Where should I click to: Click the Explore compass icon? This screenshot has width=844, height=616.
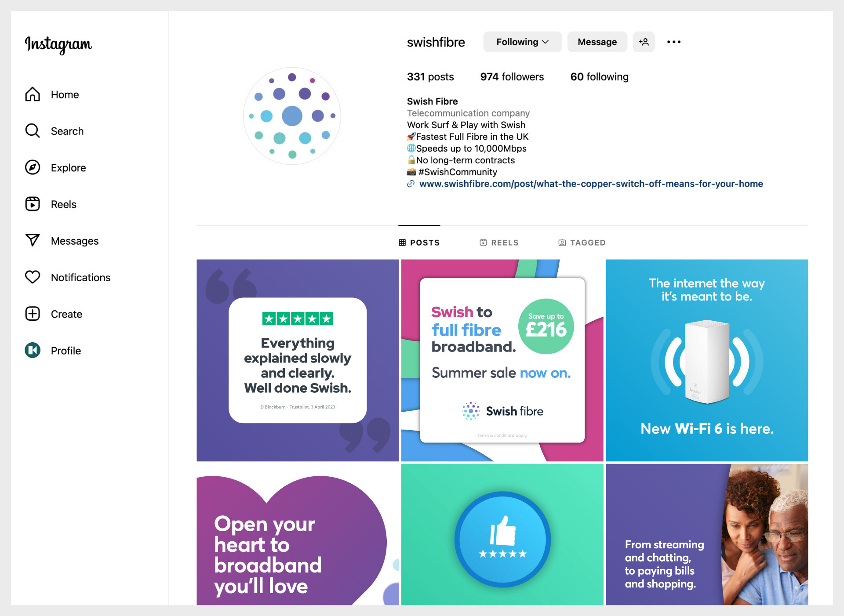tap(33, 167)
